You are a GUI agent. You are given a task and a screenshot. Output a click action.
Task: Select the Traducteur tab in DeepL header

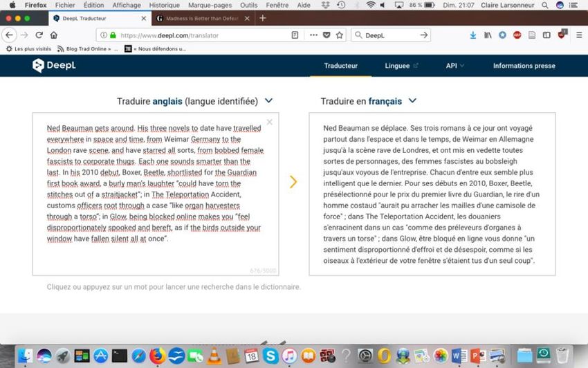340,66
